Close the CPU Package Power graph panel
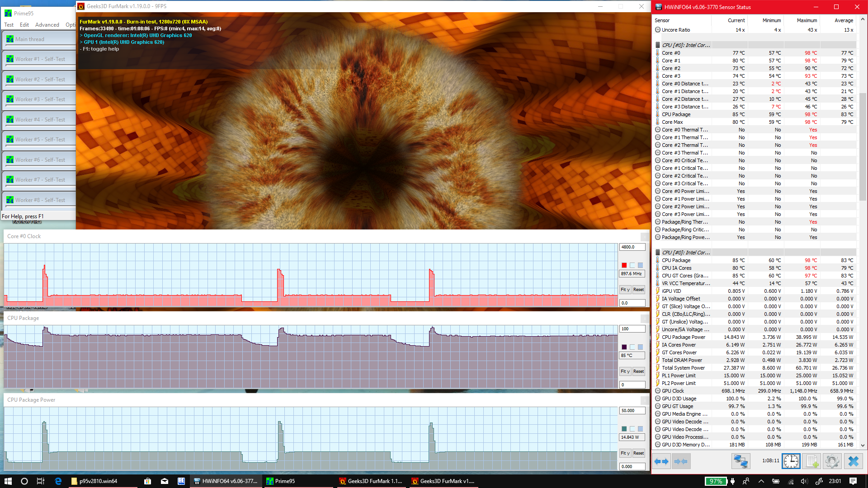This screenshot has width=868, height=488. 645,400
